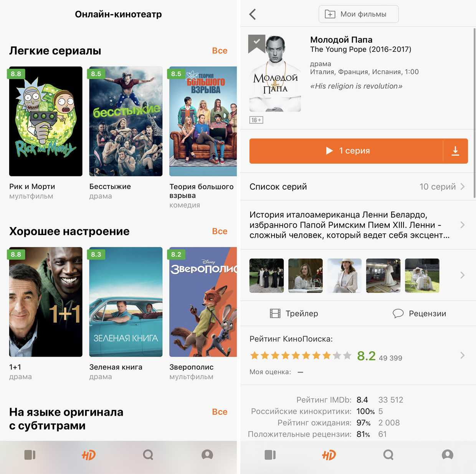Set my rating via Моя оценка dash

pyautogui.click(x=300, y=372)
